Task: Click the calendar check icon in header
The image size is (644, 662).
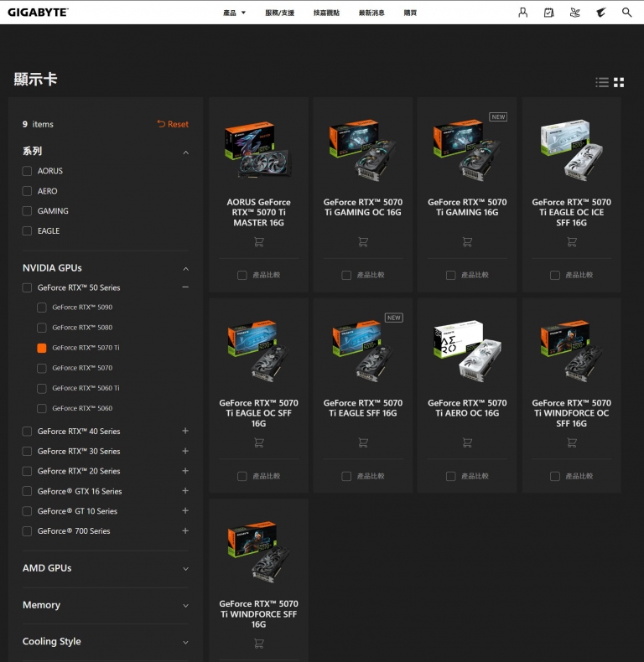Action: [548, 13]
